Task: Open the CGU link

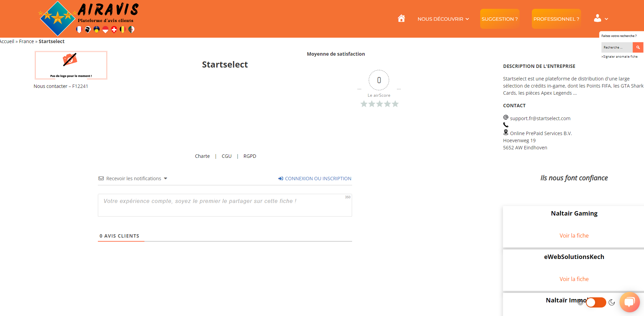Action: tap(227, 156)
